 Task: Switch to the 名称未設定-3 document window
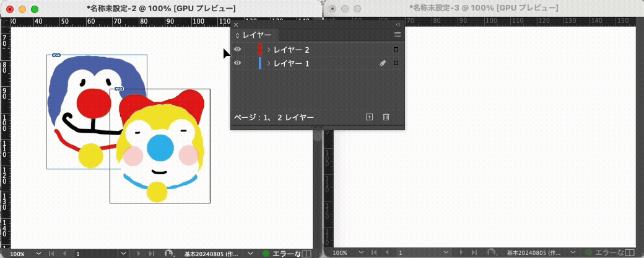(x=484, y=9)
